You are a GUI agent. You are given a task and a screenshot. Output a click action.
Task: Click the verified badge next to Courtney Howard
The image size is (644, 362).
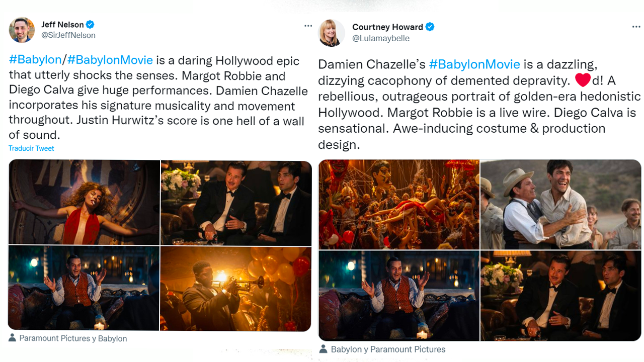click(430, 27)
